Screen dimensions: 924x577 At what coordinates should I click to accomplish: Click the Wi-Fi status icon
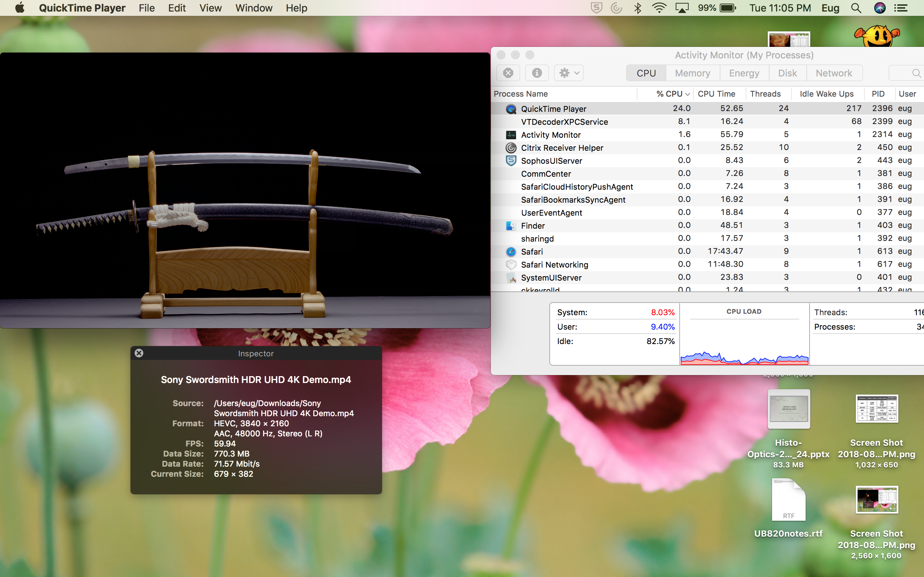coord(659,8)
